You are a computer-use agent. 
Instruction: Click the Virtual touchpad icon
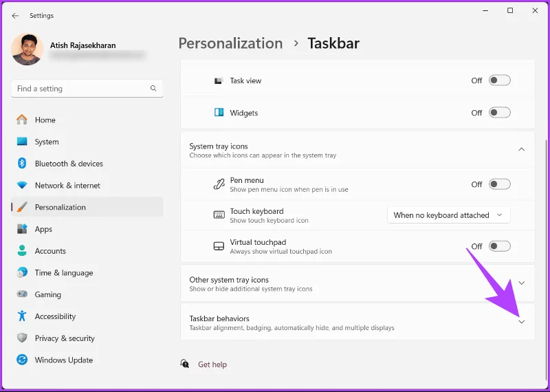click(x=219, y=246)
